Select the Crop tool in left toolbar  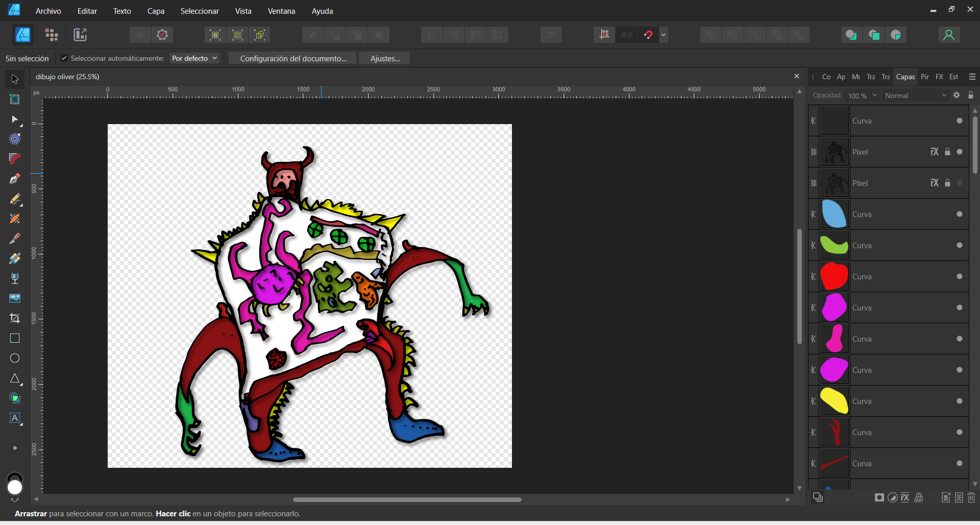tap(15, 318)
